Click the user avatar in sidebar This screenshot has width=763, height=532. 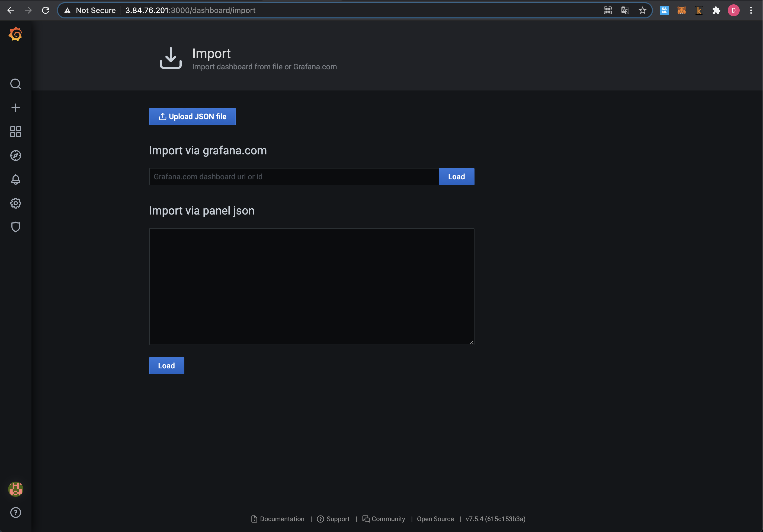(16, 489)
